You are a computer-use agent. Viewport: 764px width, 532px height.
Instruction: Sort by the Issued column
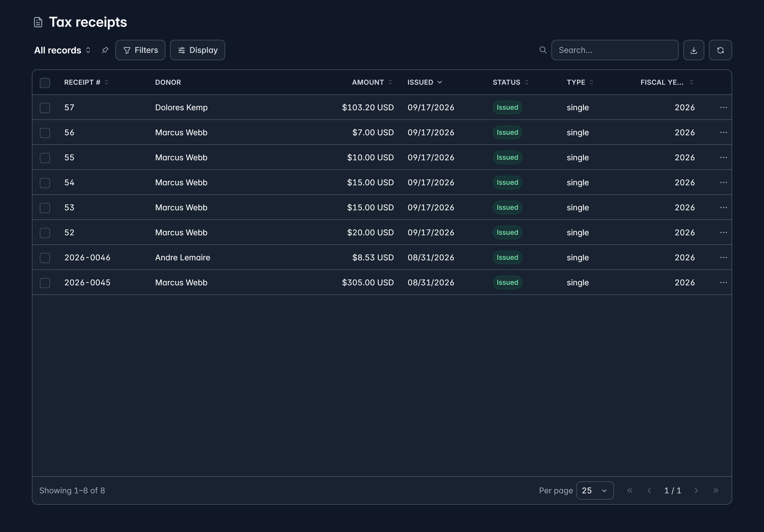click(425, 82)
